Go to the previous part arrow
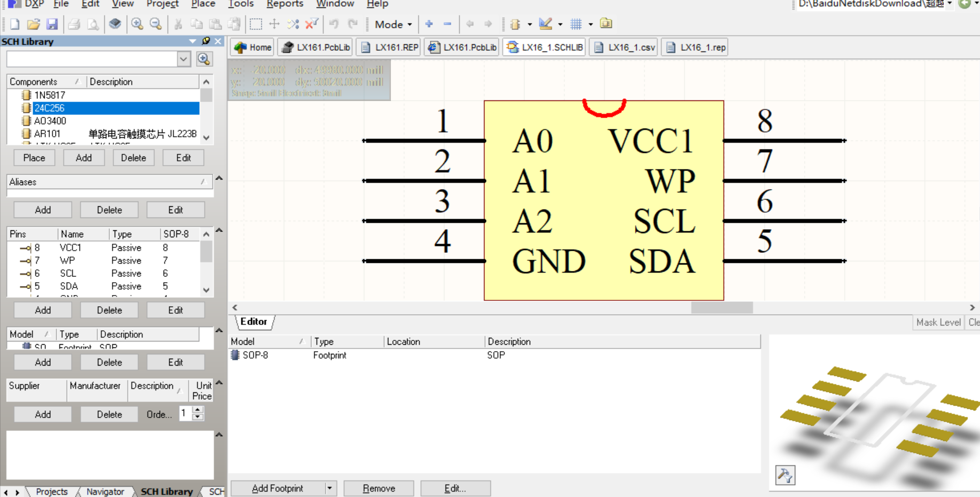Image resolution: width=980 pixels, height=497 pixels. 470,24
